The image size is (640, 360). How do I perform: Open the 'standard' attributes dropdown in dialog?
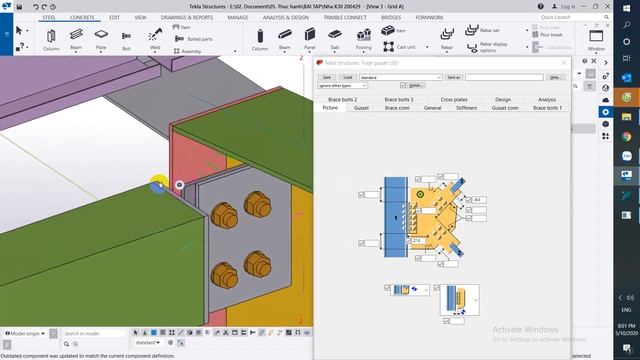[400, 77]
